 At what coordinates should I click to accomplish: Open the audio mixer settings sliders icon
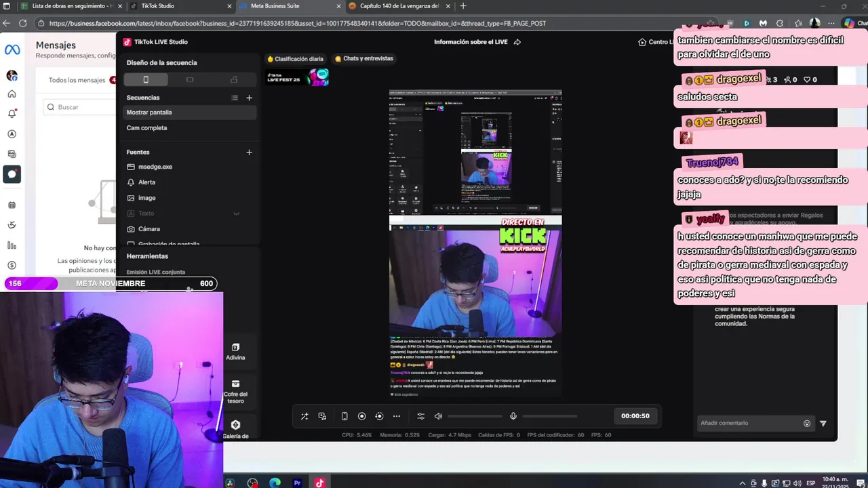(x=420, y=416)
